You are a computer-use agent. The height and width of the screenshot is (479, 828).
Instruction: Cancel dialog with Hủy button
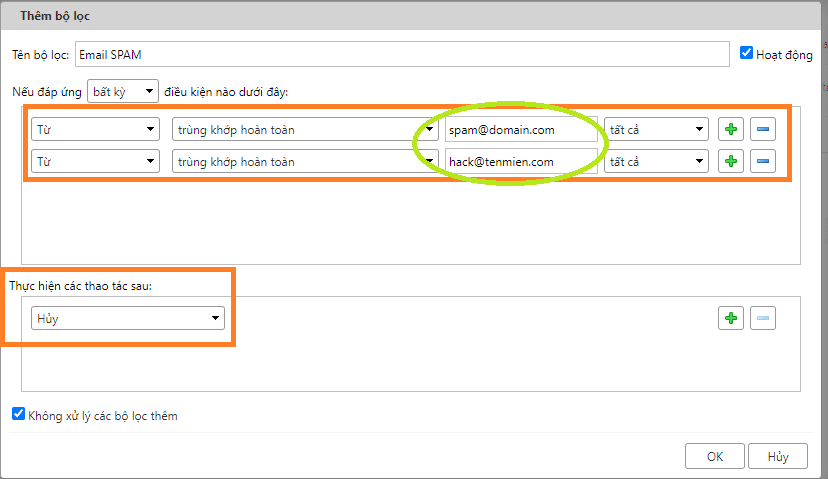[778, 456]
